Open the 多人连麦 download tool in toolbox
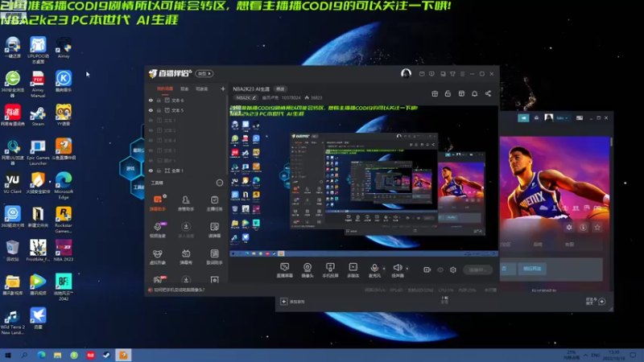This screenshot has height=362, width=644. pyautogui.click(x=186, y=229)
